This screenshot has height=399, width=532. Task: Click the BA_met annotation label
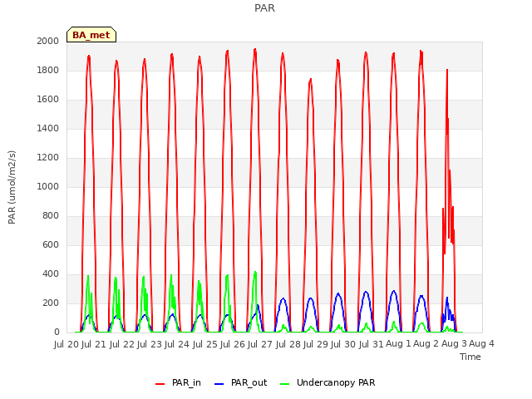click(x=91, y=35)
